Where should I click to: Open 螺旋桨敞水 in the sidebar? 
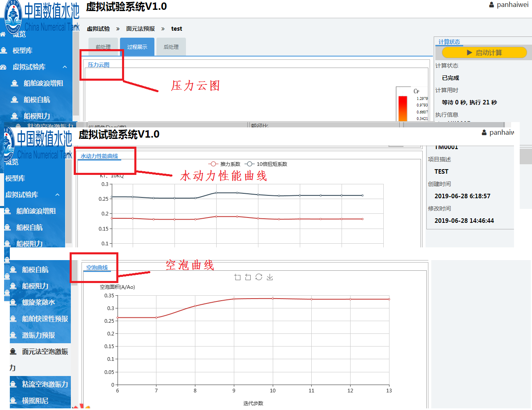click(x=38, y=303)
